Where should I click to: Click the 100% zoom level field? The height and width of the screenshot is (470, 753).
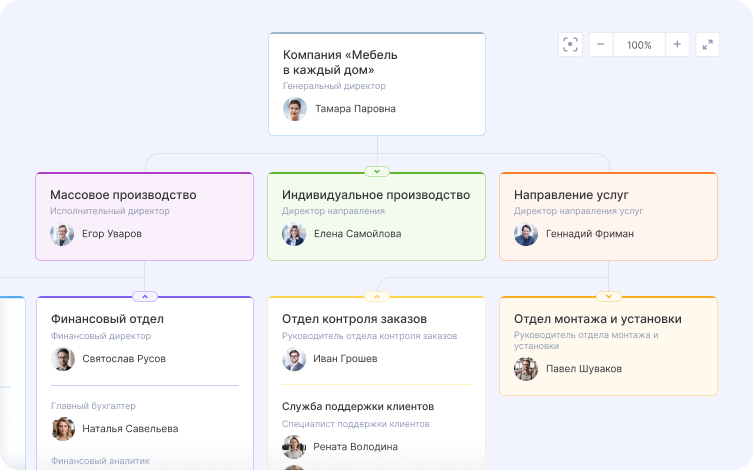[x=639, y=45]
